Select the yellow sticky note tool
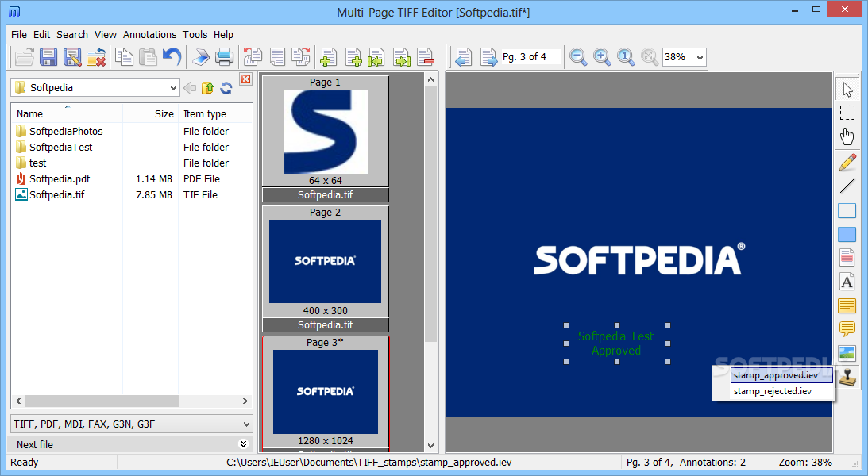This screenshot has width=868, height=476. [847, 305]
